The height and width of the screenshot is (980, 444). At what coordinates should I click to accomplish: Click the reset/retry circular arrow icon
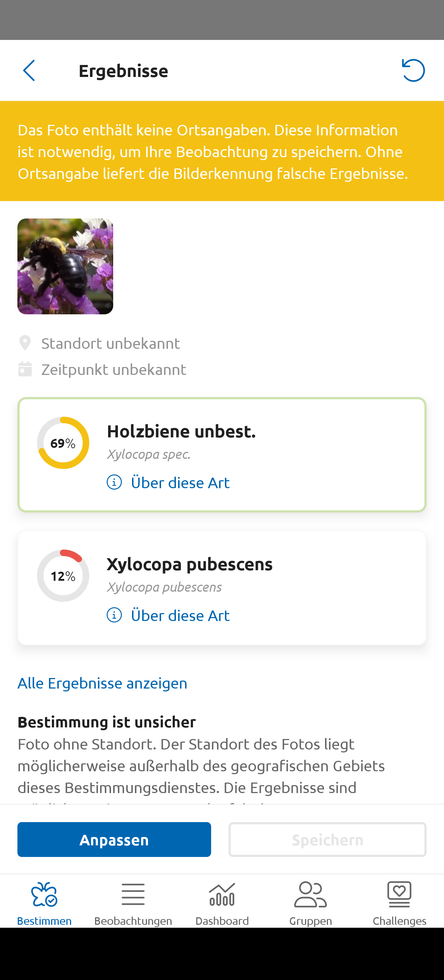tap(413, 70)
